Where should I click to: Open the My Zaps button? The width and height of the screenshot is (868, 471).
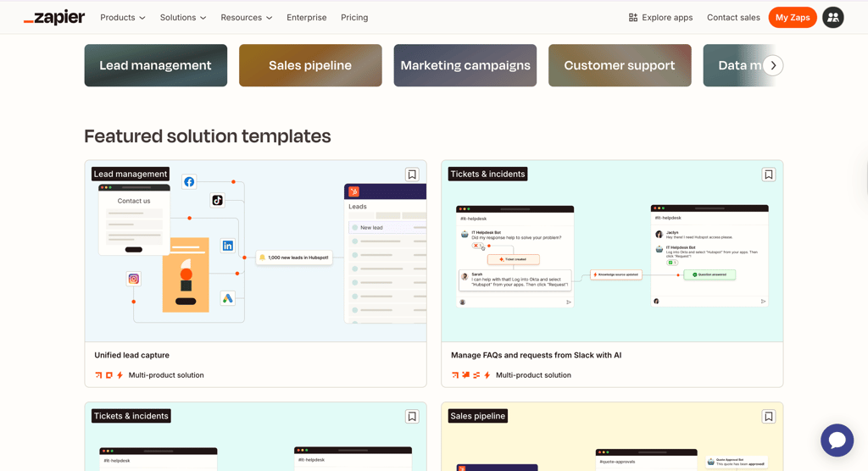point(793,18)
